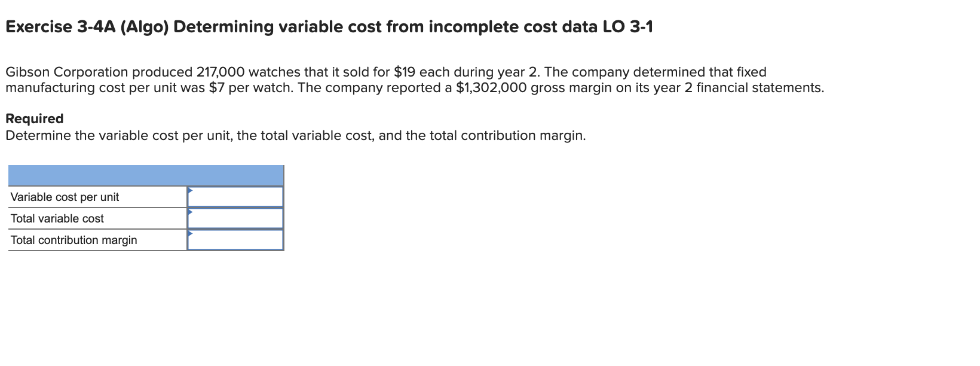Select the Variable cost per unit row label

65,197
